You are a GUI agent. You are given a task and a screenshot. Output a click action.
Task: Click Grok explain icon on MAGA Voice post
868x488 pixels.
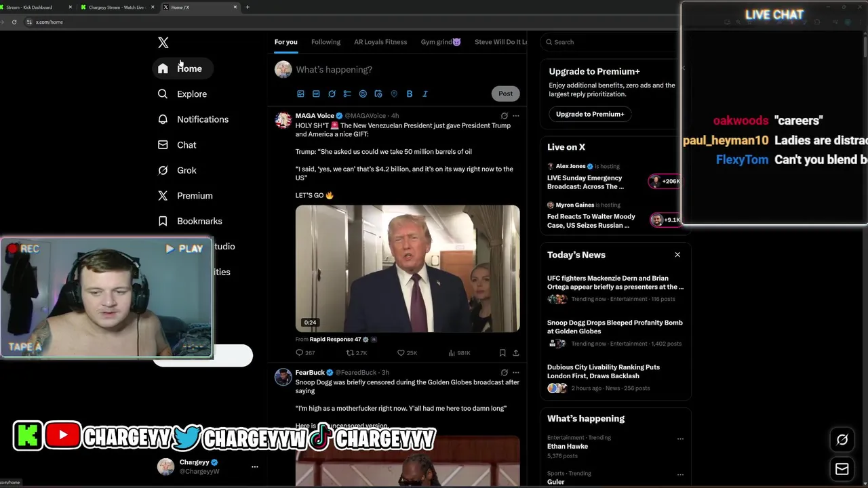[x=504, y=116]
